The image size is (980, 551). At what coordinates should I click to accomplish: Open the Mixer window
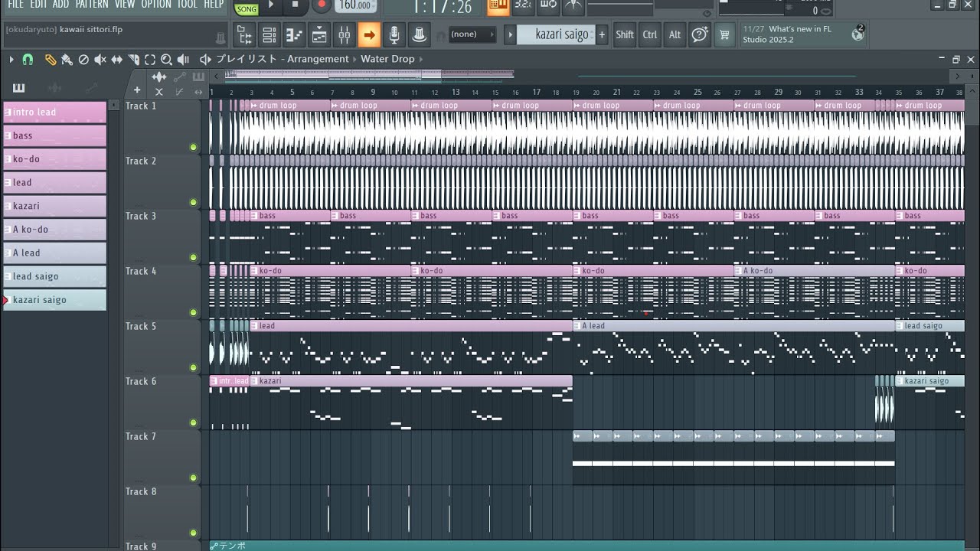coord(344,34)
